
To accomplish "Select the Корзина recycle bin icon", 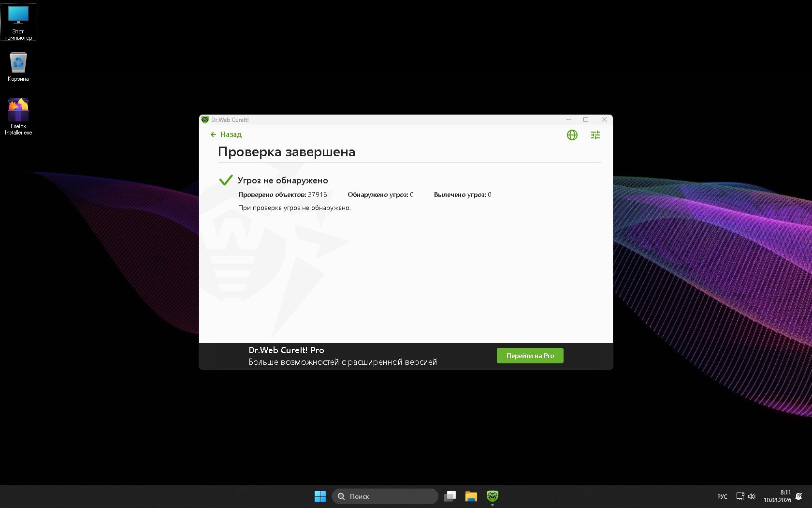I will point(18,67).
